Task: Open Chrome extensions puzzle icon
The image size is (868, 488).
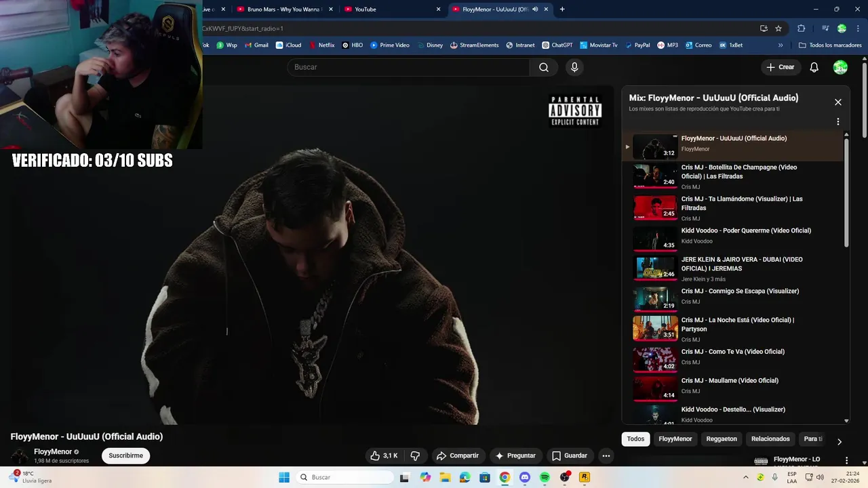Action: click(x=801, y=28)
